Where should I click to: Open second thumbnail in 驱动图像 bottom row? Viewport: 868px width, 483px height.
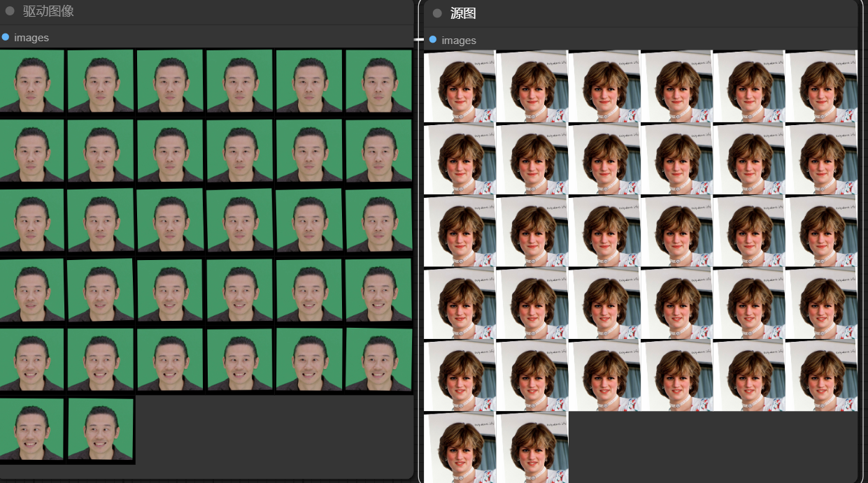click(101, 430)
